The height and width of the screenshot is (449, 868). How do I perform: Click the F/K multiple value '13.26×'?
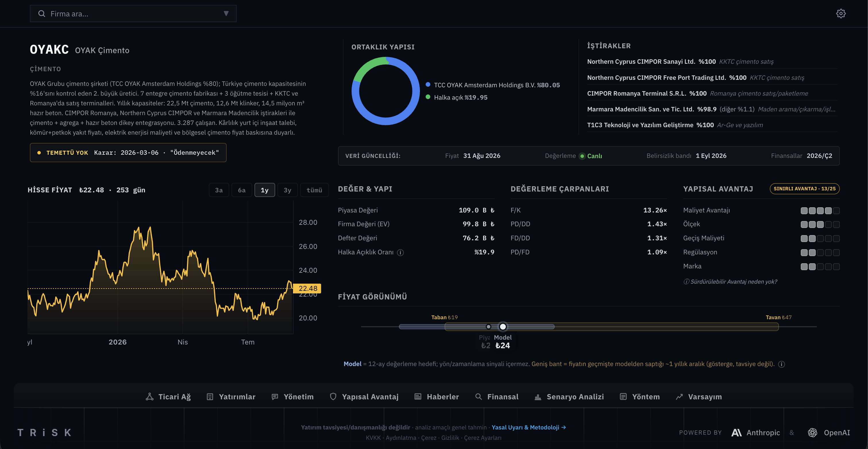pyautogui.click(x=655, y=210)
